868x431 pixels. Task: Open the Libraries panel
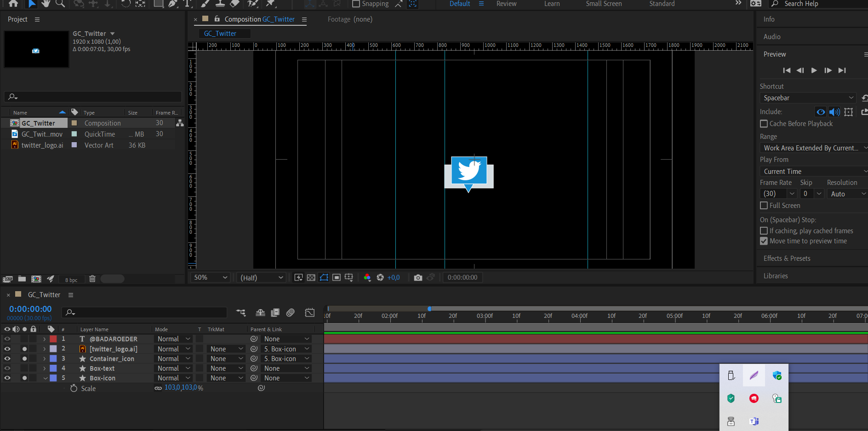[x=776, y=276]
